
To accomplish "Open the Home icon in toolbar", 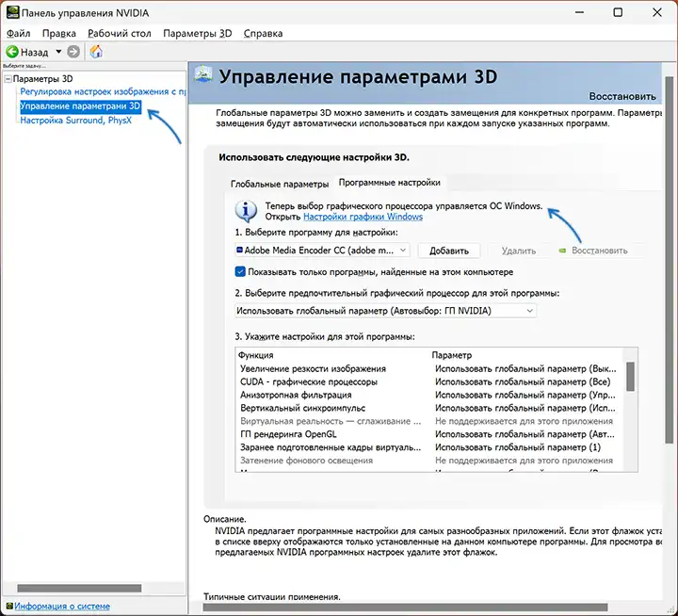I will click(96, 52).
